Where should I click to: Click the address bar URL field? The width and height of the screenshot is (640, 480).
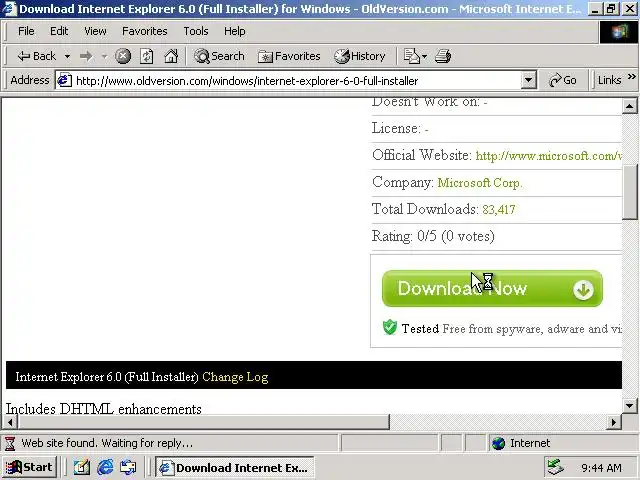click(x=297, y=81)
